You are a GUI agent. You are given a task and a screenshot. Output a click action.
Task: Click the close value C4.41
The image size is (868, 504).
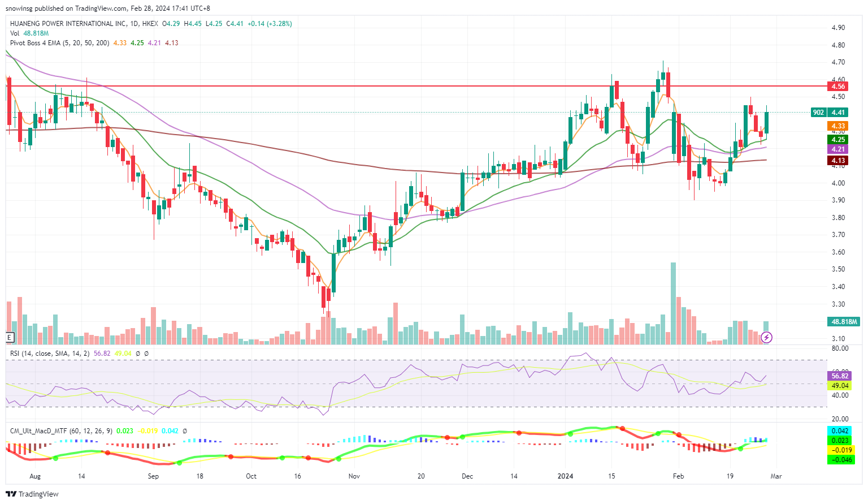(235, 24)
